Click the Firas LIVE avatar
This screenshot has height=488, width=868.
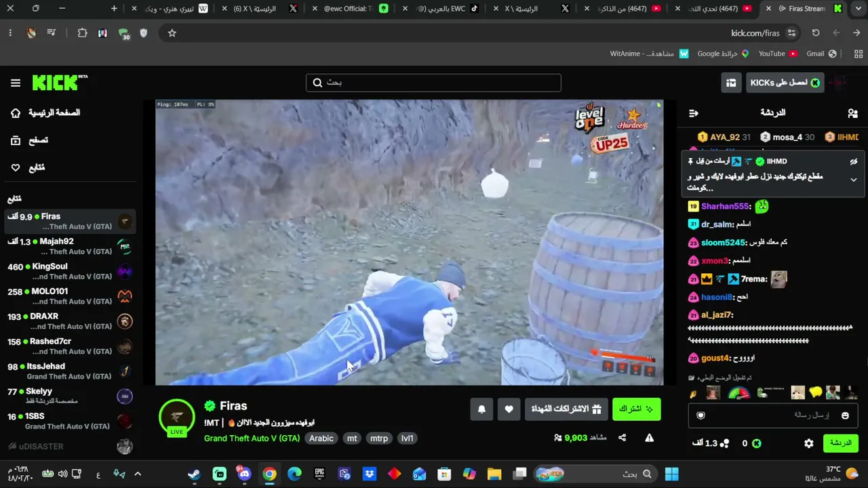tap(177, 418)
